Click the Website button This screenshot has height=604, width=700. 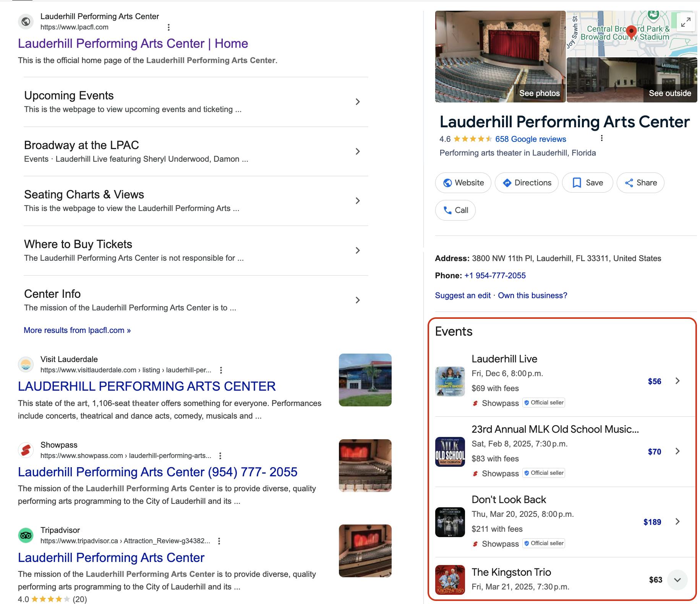coord(463,183)
